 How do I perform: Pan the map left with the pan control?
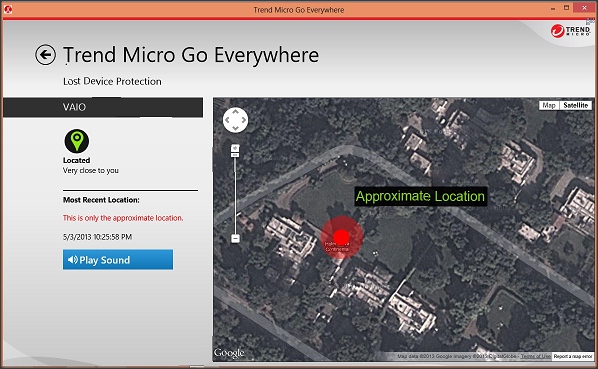(x=227, y=120)
